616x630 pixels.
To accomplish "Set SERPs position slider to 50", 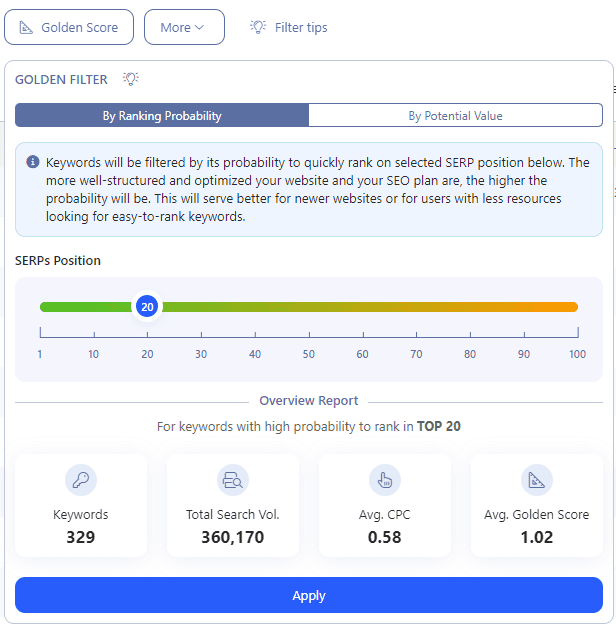I will [x=309, y=307].
